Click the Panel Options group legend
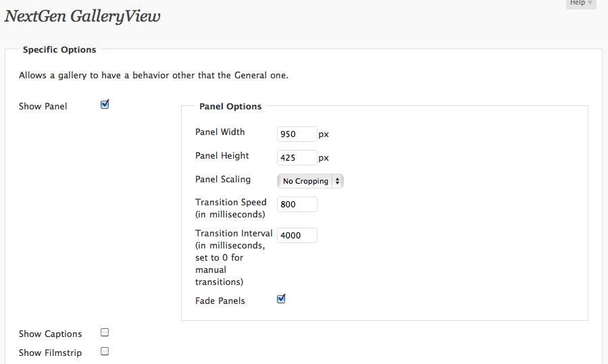 click(230, 107)
